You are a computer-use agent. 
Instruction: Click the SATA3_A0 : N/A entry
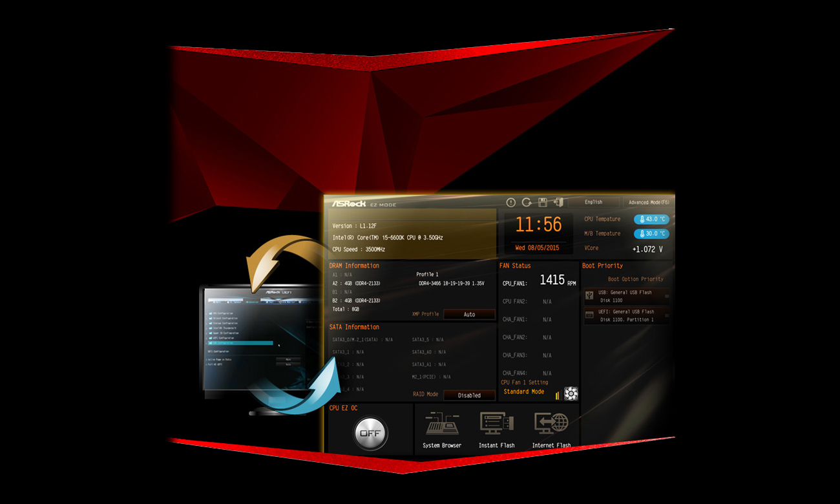tap(429, 352)
